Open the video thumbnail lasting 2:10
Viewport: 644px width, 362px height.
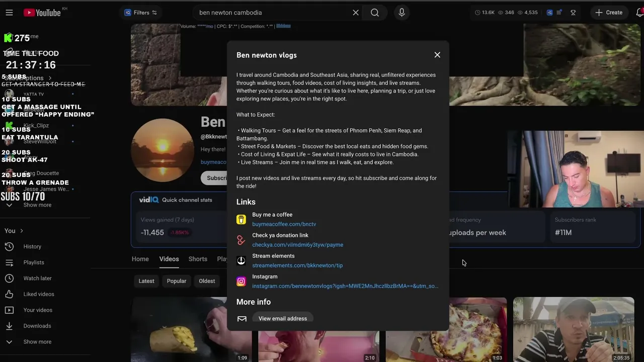[318, 346]
